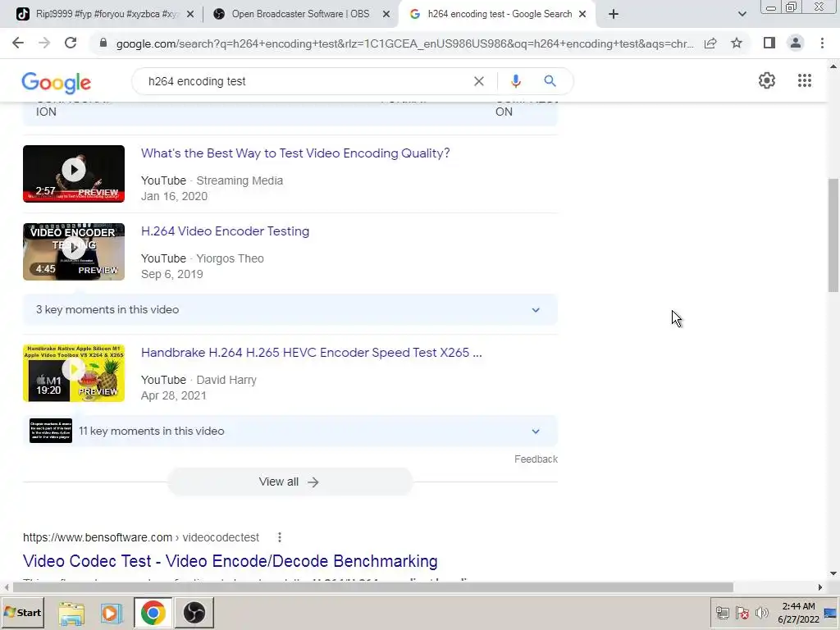Go to Google homepage via logo
840x630 pixels.
pos(57,83)
